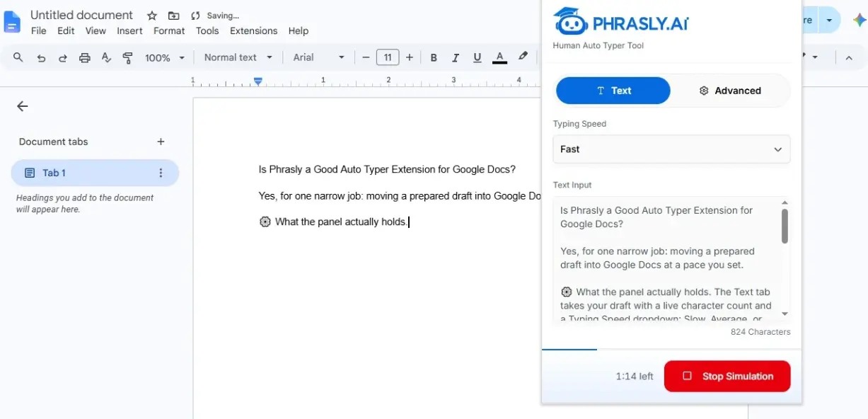Click the font size field 11

point(388,57)
